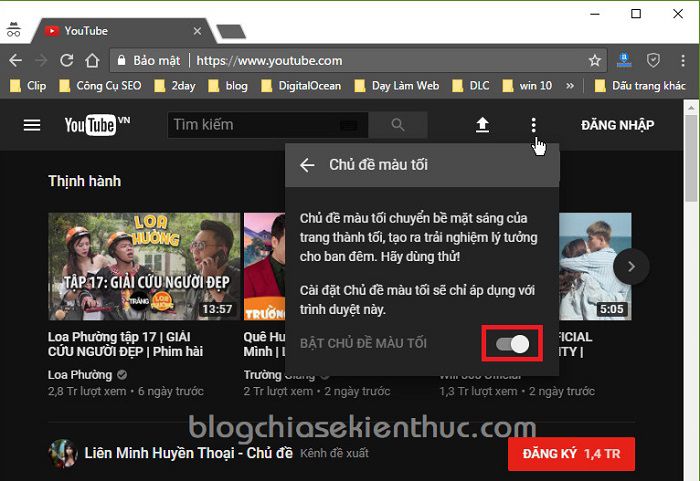Open a new tab with the tab button
The height and width of the screenshot is (481, 700).
[231, 31]
